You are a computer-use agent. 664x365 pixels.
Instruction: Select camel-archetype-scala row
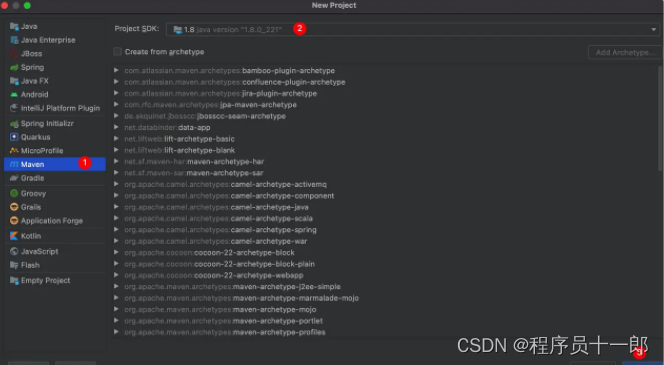(384, 218)
